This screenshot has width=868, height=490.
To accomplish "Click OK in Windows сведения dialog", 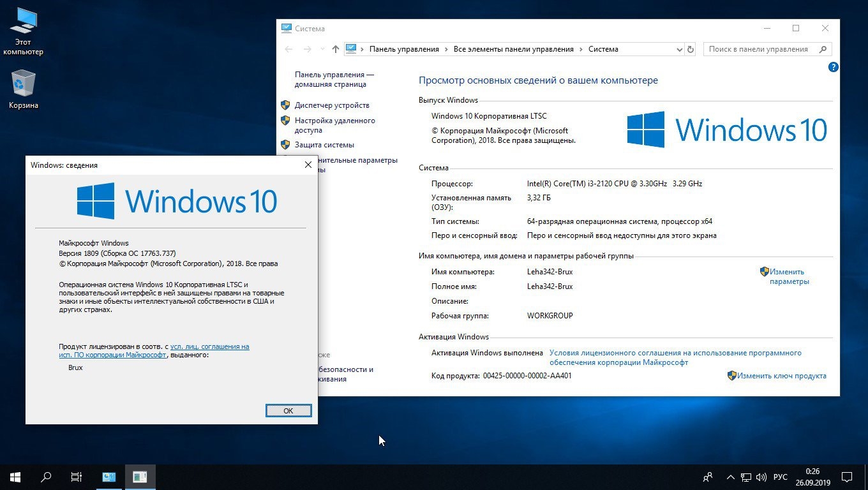I will 288,410.
